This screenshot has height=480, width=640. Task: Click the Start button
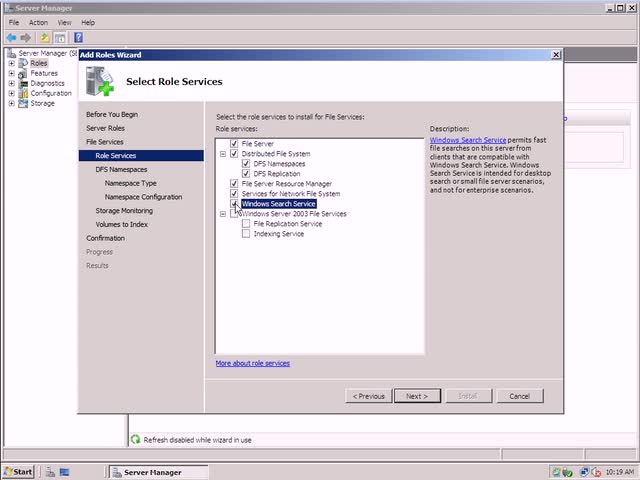pos(18,472)
